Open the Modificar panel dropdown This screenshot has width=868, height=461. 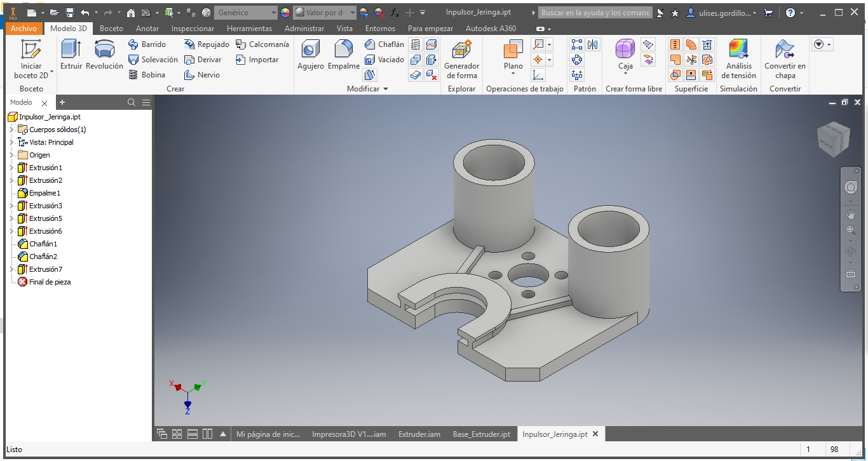367,89
